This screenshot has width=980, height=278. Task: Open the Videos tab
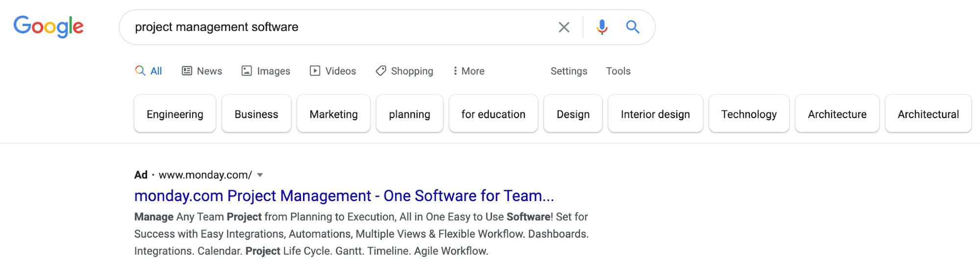click(x=333, y=71)
